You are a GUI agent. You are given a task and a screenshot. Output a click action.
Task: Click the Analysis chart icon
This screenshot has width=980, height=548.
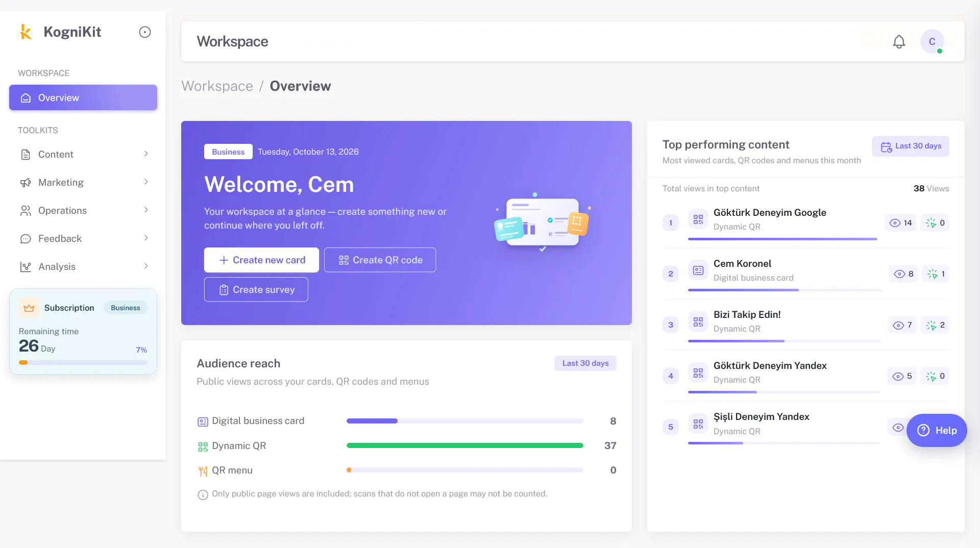click(26, 267)
